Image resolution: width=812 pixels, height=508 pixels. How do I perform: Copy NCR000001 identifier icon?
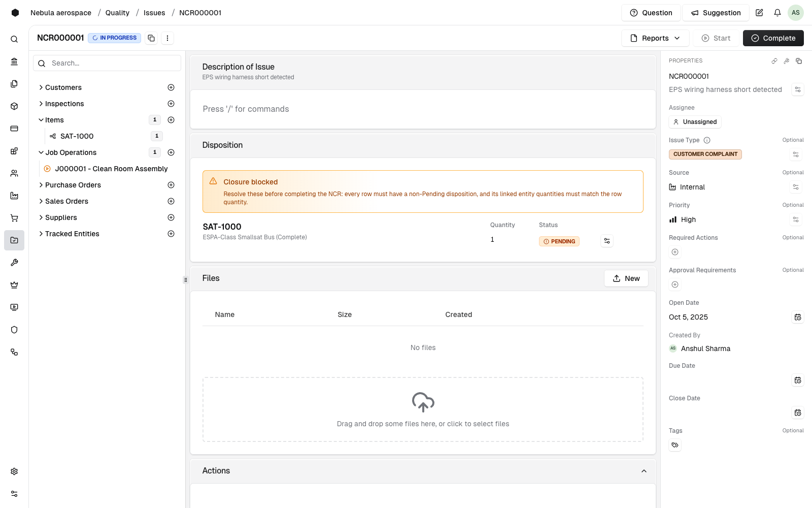[151, 38]
